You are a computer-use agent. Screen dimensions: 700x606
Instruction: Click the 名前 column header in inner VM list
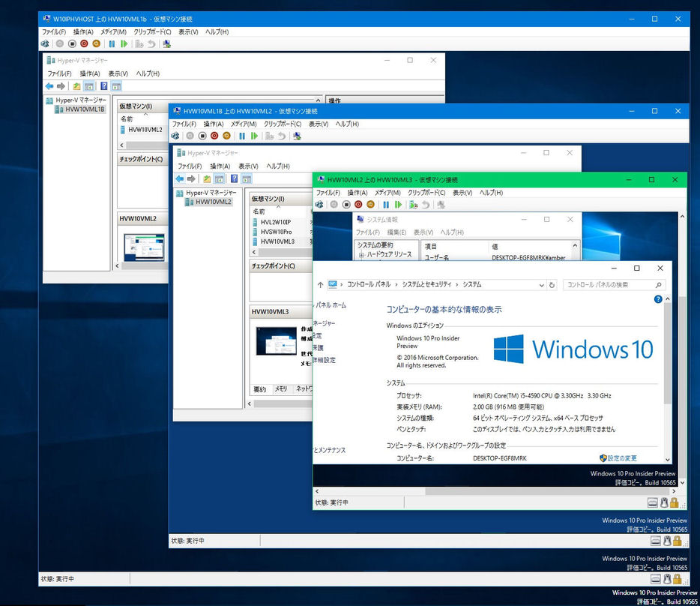pyautogui.click(x=259, y=211)
